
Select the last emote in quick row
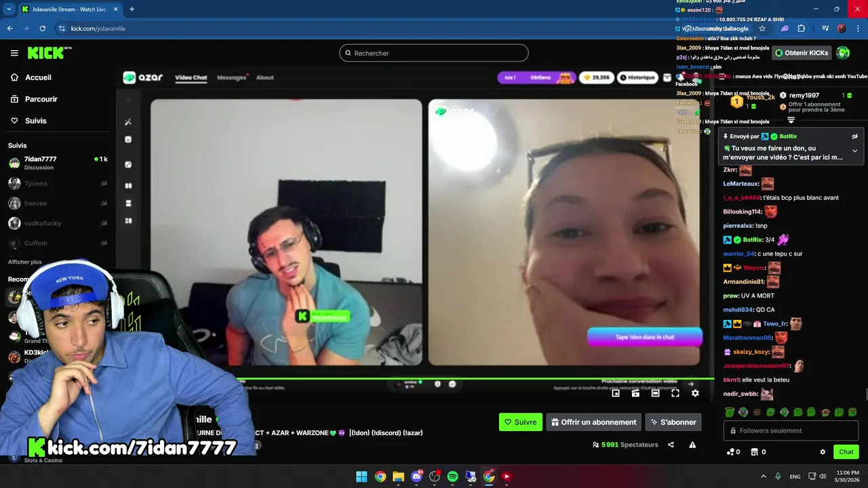(852, 412)
